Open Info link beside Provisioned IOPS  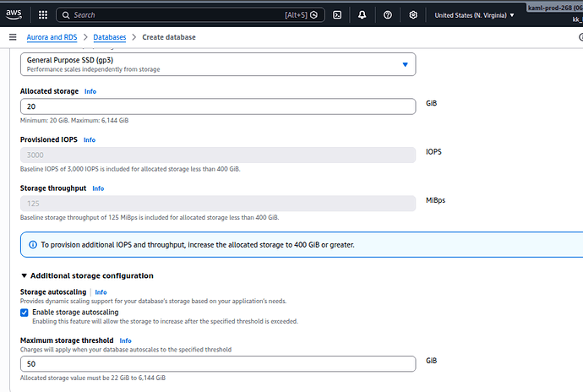(x=90, y=139)
